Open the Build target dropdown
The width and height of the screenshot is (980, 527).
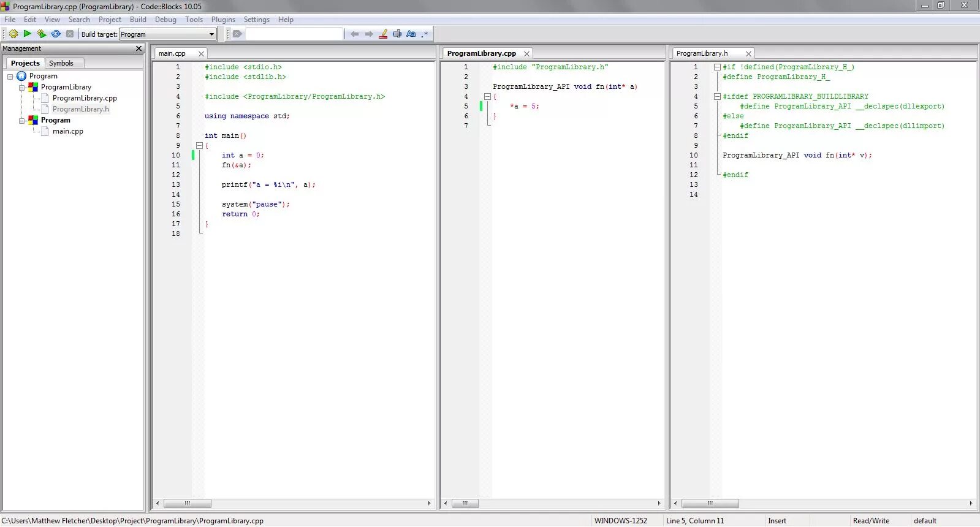point(168,34)
